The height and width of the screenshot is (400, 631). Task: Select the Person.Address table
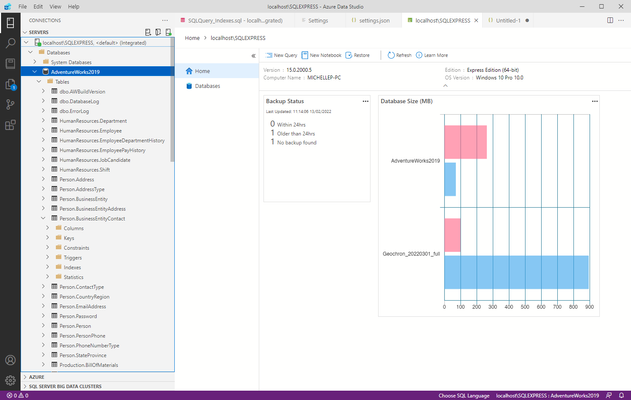[x=77, y=179]
